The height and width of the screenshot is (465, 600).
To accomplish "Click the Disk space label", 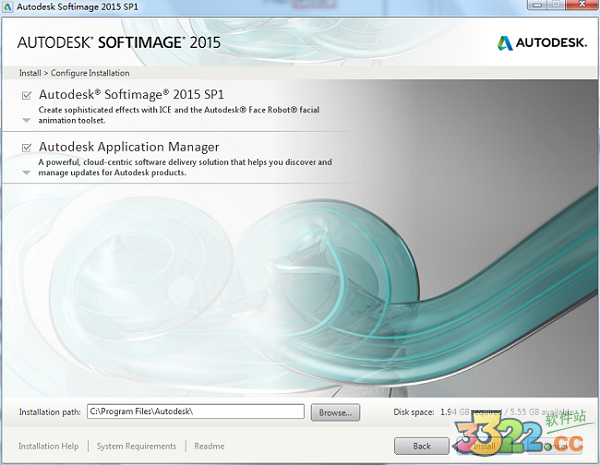I will [x=414, y=412].
